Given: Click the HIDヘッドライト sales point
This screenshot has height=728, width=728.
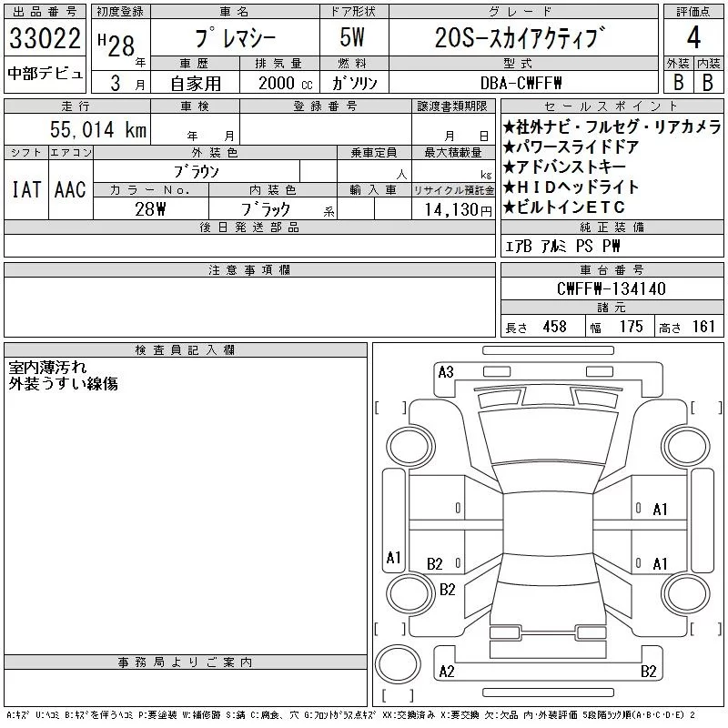Looking at the screenshot, I should point(571,187).
